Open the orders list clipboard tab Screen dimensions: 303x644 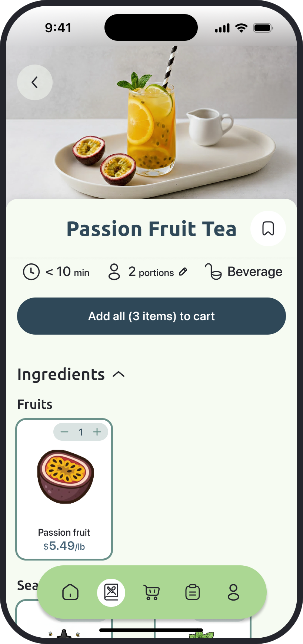193,592
